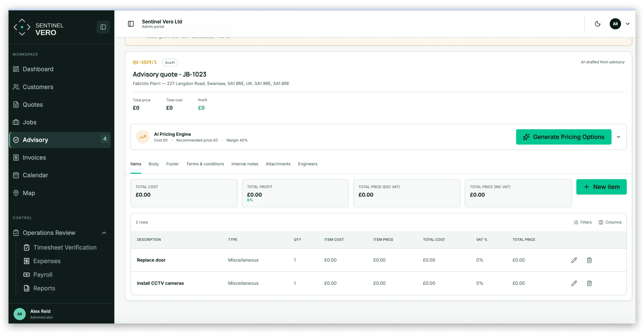The image size is (644, 332).
Task: Expand account dropdown chevron next to AR
Action: point(628,24)
